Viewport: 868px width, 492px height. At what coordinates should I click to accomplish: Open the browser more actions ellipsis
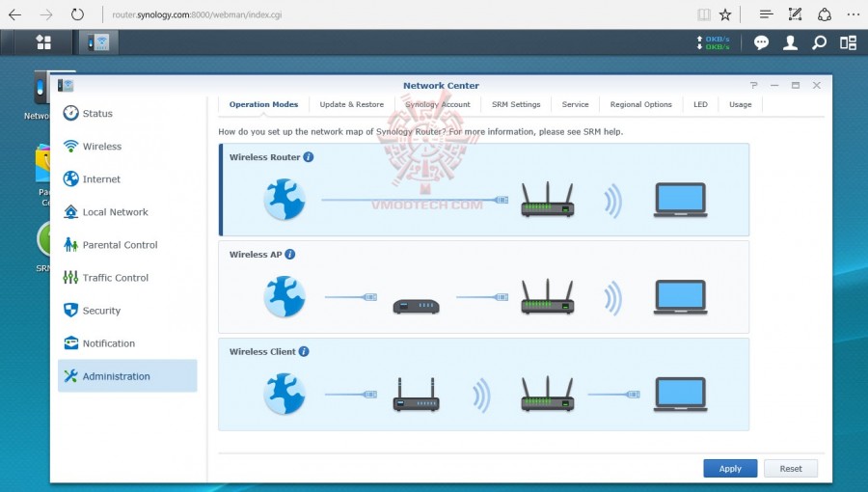[854, 14]
